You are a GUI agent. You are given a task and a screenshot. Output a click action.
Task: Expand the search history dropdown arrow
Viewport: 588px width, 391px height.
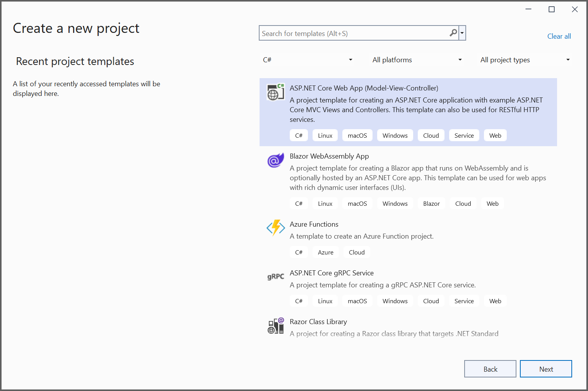pos(462,33)
